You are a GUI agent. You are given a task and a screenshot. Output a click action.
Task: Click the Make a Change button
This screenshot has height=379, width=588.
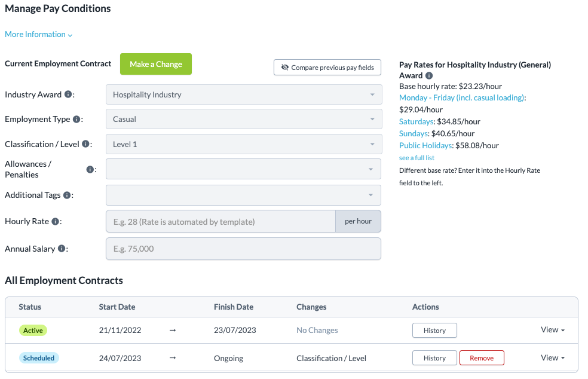(x=155, y=64)
